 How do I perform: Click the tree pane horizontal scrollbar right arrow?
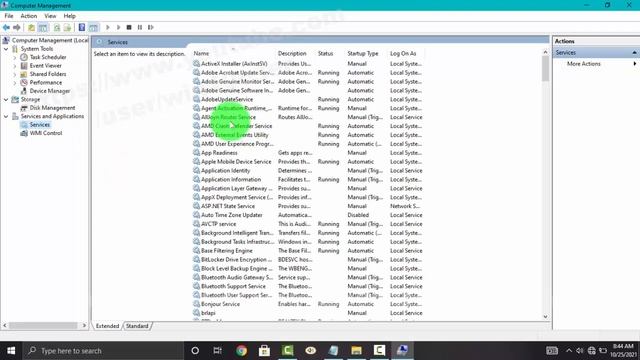84,325
